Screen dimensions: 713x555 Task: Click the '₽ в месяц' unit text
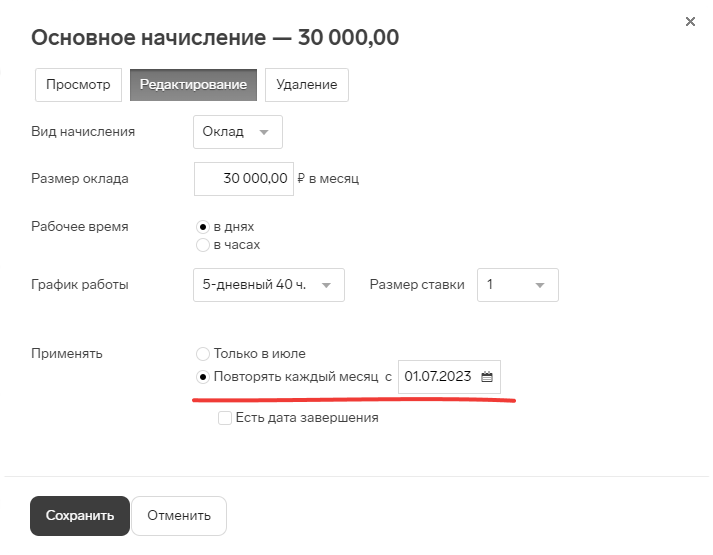click(x=328, y=179)
